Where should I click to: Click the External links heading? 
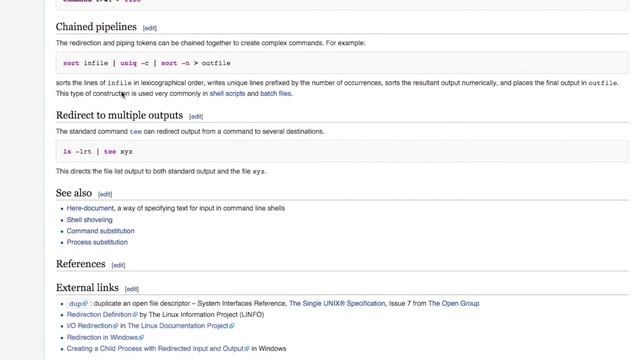(87, 288)
